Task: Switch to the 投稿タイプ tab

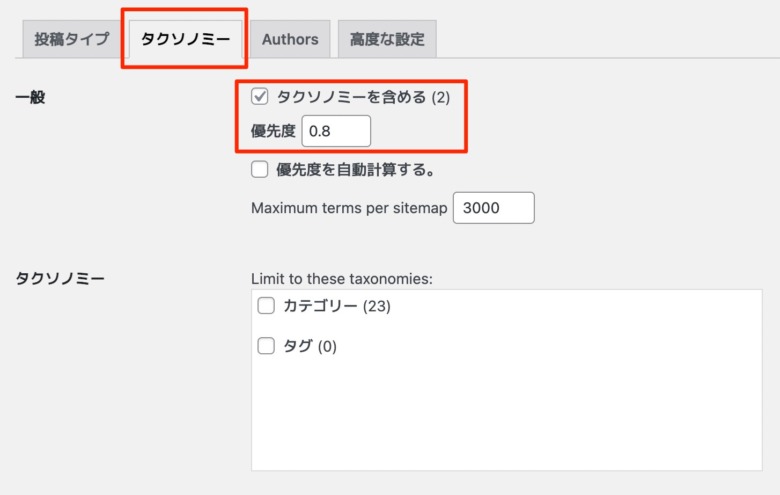Action: click(x=72, y=39)
